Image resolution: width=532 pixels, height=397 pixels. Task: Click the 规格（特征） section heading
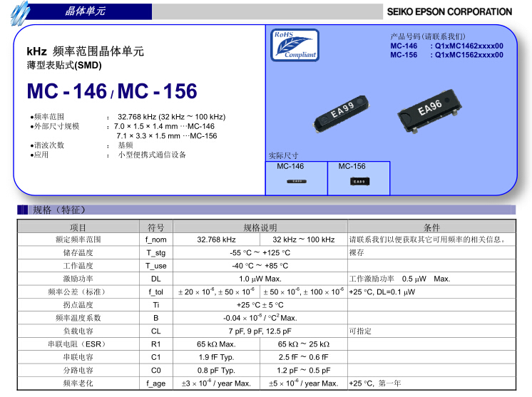pyautogui.click(x=59, y=210)
